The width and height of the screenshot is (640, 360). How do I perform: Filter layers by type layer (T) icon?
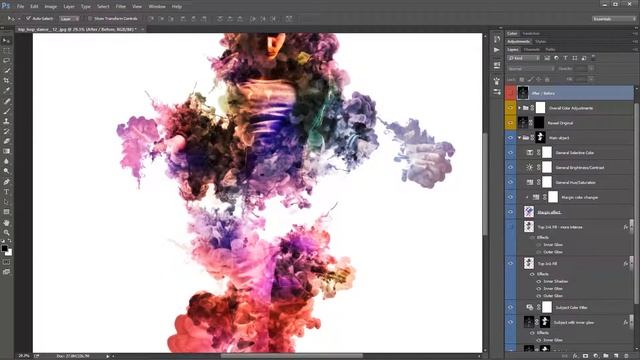click(565, 58)
